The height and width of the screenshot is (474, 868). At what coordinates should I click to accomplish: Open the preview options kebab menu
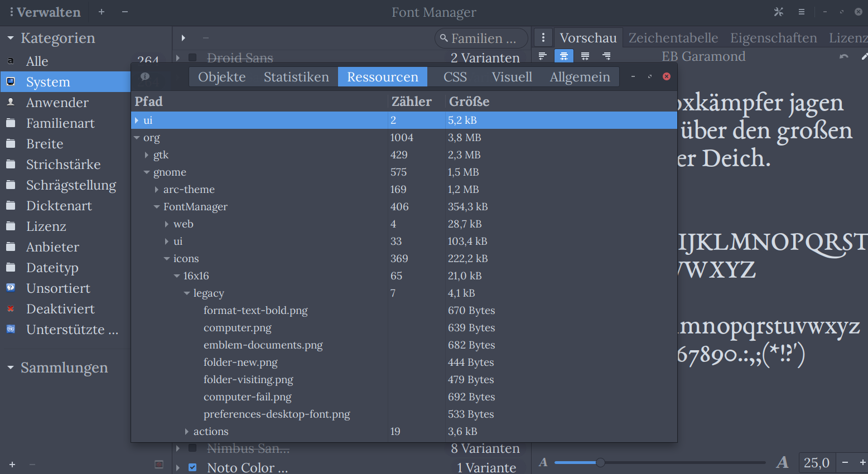543,37
